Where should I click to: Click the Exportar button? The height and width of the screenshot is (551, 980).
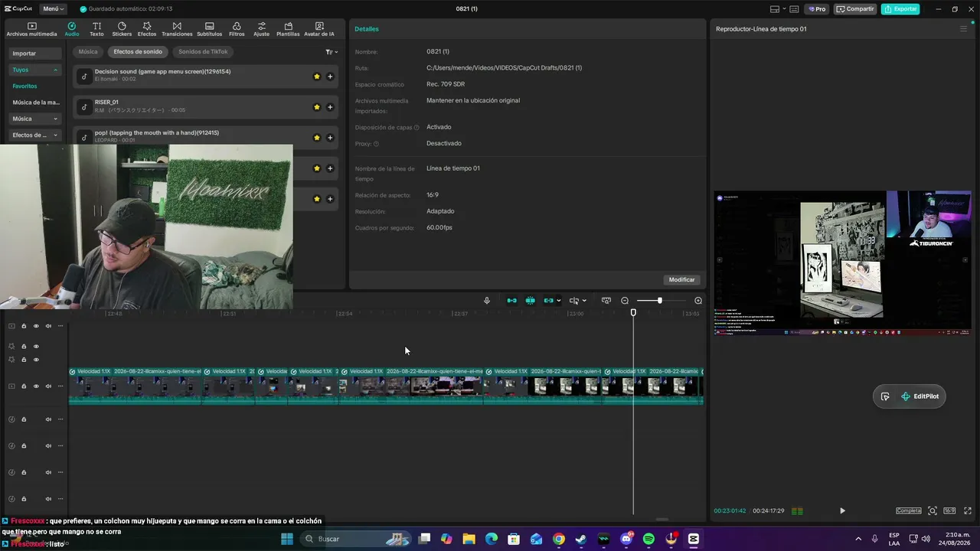900,9
